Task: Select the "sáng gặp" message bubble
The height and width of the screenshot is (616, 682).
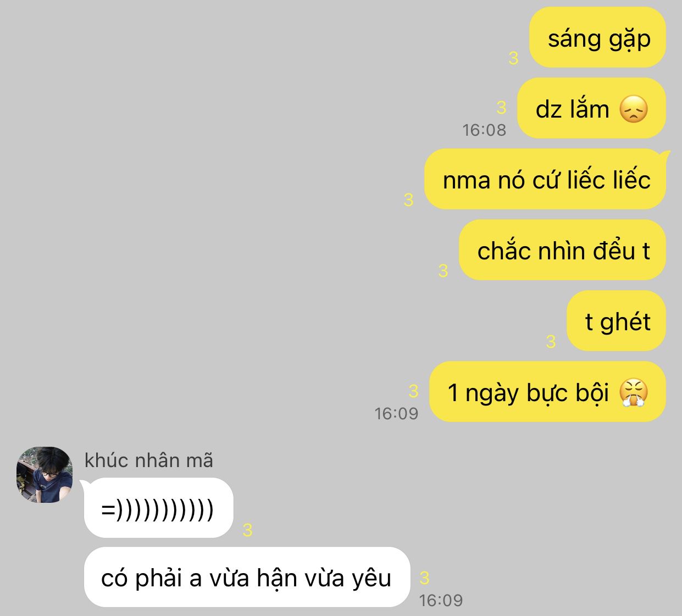Action: coord(597,37)
